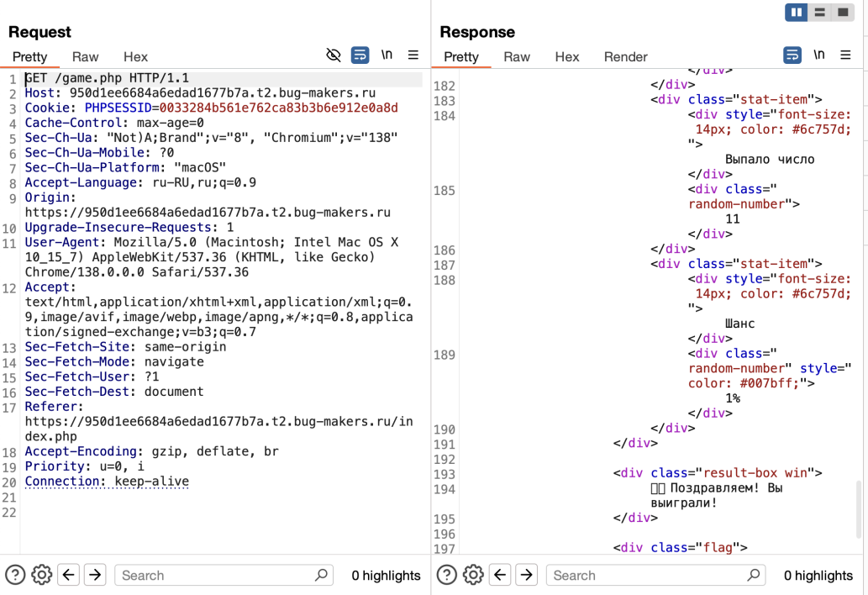Go to previous match in Response search
Image resolution: width=868 pixels, height=595 pixels.
(x=500, y=575)
